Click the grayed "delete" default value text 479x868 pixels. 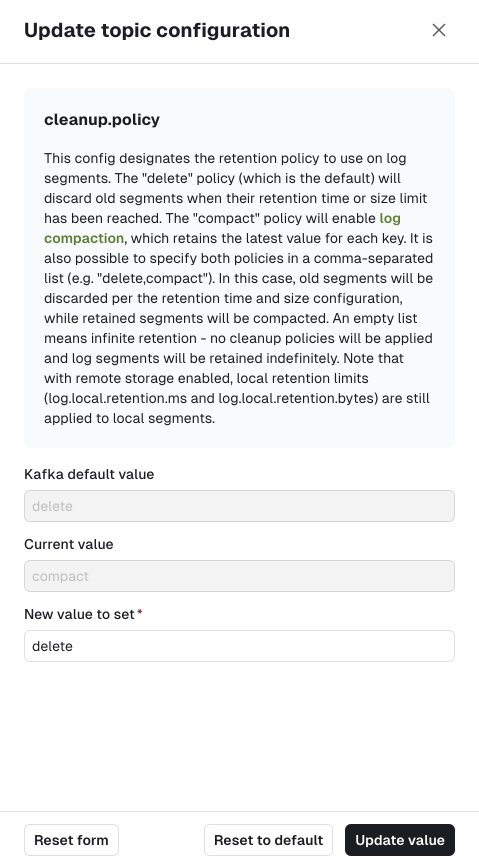pos(52,506)
